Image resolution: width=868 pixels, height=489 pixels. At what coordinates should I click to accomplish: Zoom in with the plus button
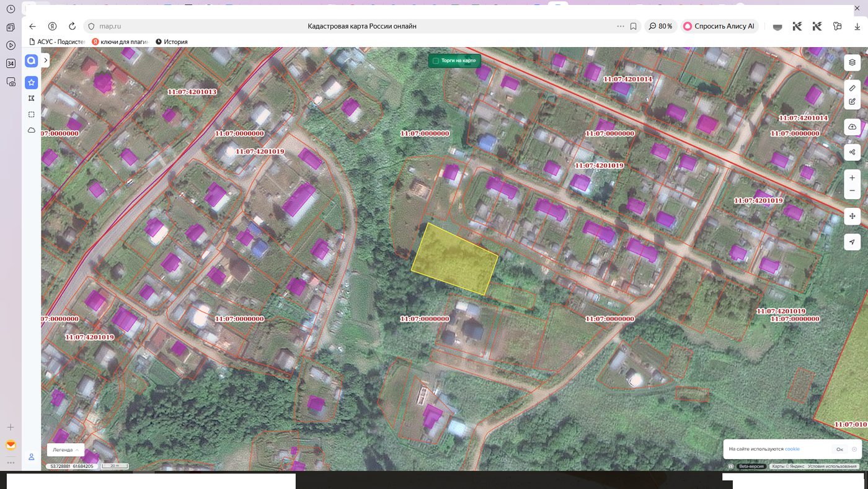click(852, 178)
